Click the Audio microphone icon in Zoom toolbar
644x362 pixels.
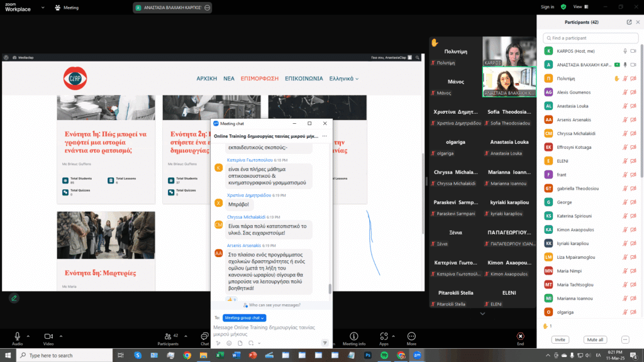click(x=17, y=336)
